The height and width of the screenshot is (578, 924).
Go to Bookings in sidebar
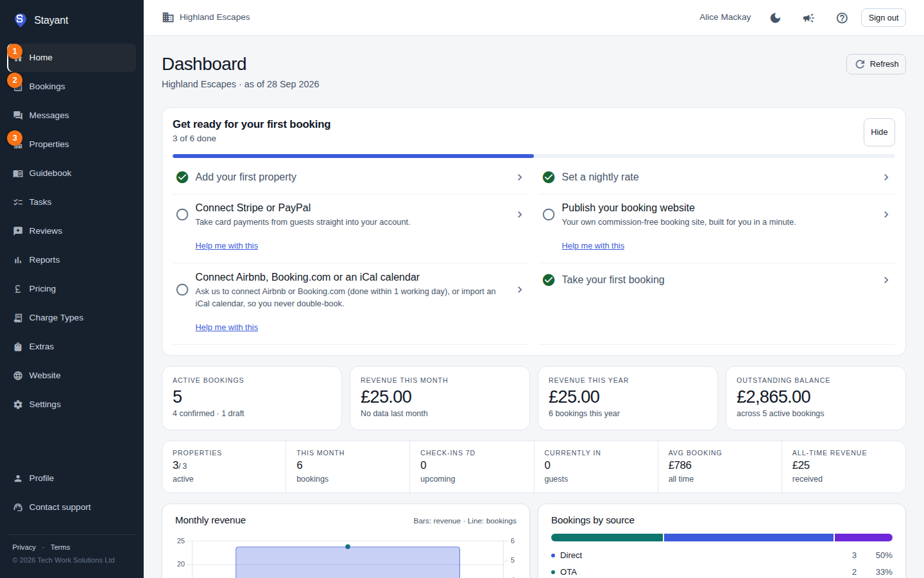pos(71,87)
